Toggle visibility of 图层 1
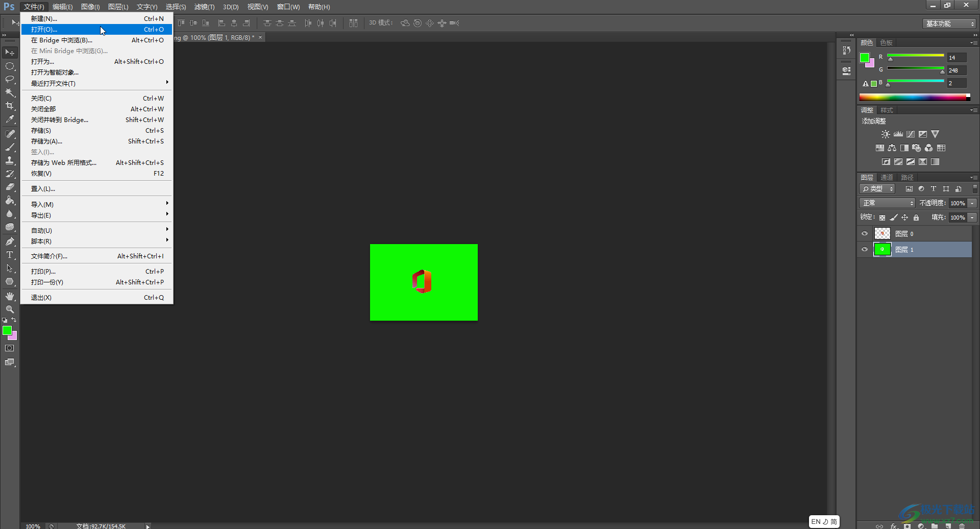980x529 pixels. click(x=865, y=250)
